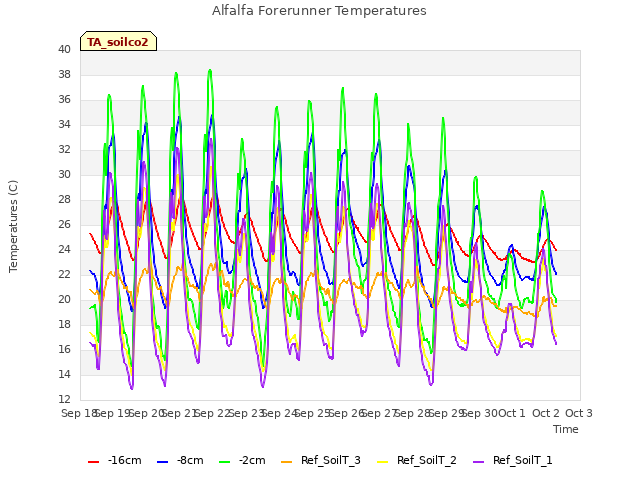
Task: Click the y-axis tick label 26
Action: tap(64, 224)
